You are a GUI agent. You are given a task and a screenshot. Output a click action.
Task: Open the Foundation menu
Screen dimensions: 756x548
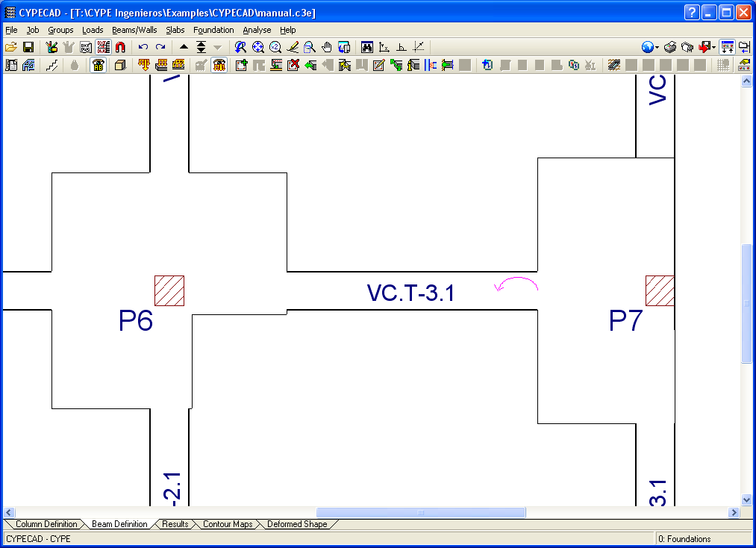pos(213,30)
